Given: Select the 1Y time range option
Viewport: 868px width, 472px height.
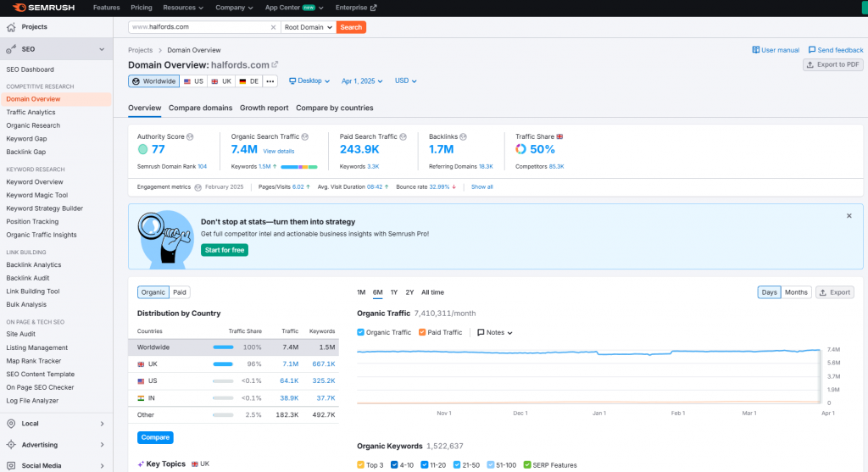Looking at the screenshot, I should tap(394, 292).
